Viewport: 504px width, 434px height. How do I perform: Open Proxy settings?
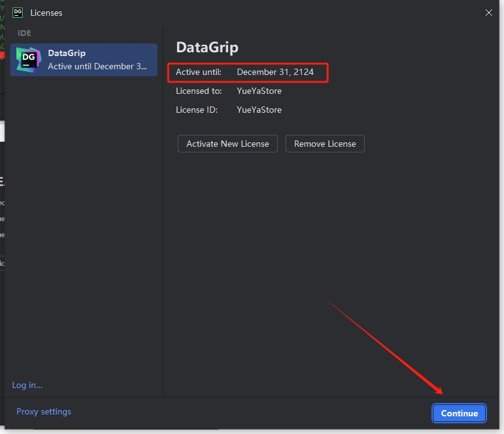[43, 411]
